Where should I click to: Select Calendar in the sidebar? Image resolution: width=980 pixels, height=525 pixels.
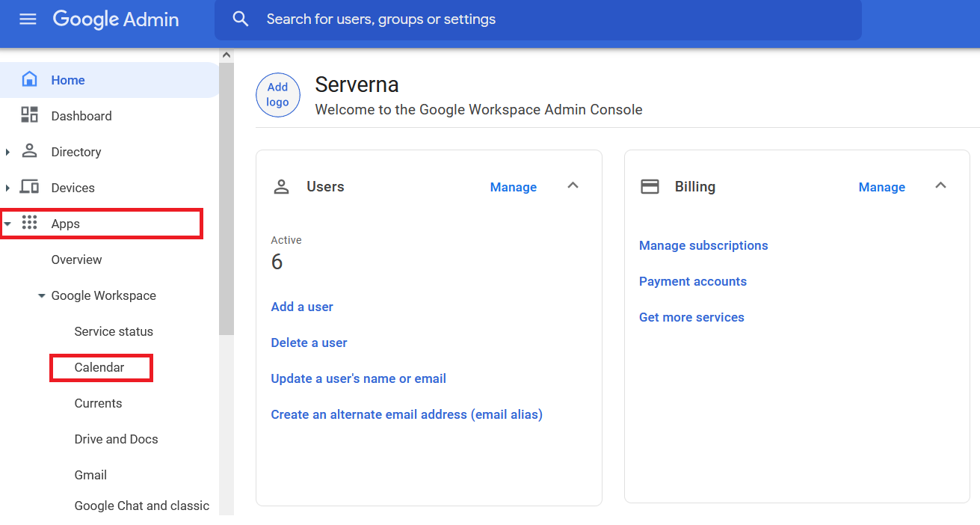click(x=99, y=367)
